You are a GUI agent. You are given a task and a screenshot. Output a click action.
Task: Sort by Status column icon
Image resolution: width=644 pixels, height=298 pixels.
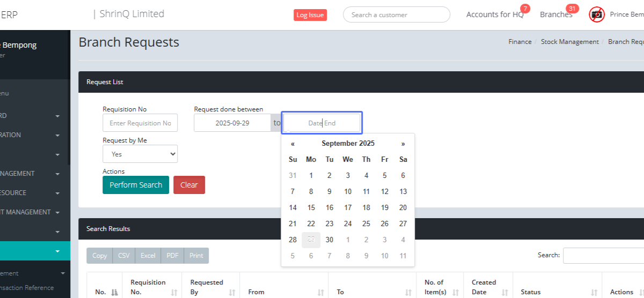pyautogui.click(x=594, y=292)
